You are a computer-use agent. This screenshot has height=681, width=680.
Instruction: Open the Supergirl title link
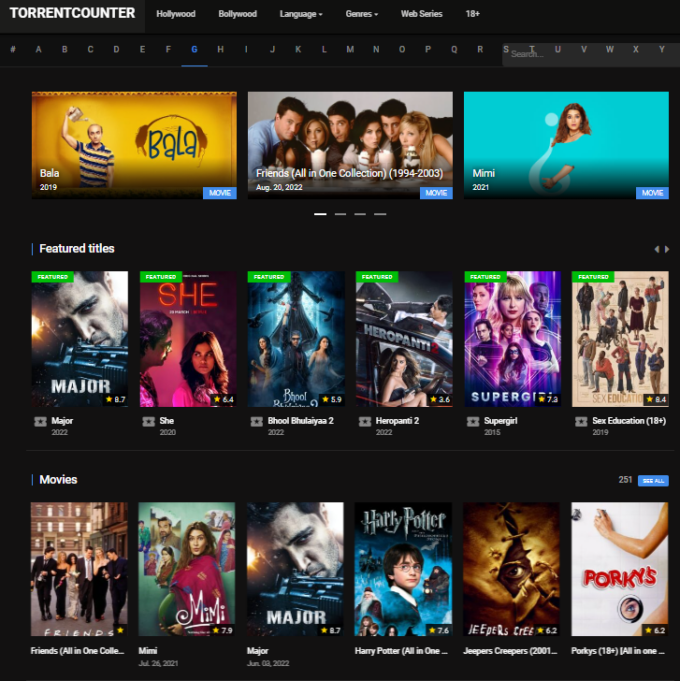pos(501,420)
